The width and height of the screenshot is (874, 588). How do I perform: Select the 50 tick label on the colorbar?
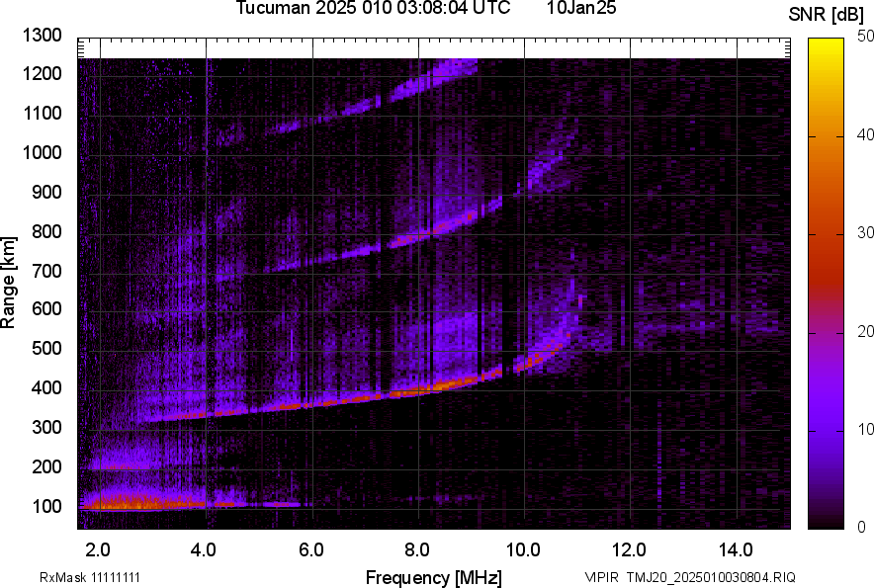pos(867,36)
